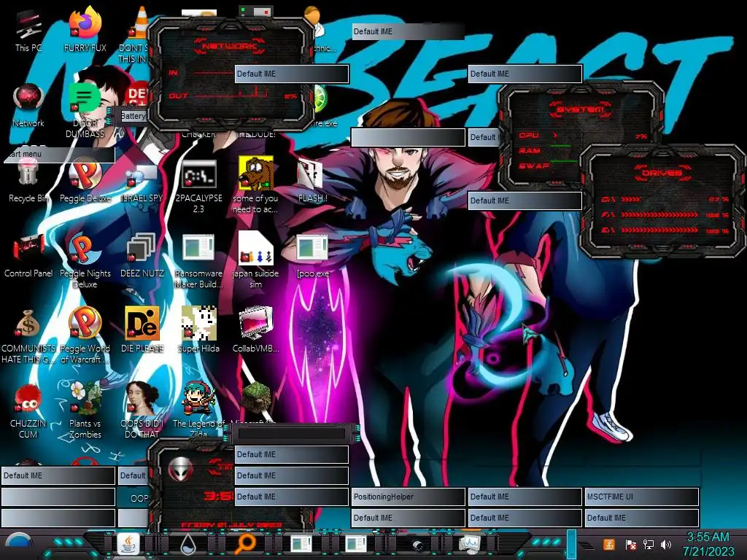747x560 pixels.
Task: Click the Battery tooltip label
Action: coord(133,116)
